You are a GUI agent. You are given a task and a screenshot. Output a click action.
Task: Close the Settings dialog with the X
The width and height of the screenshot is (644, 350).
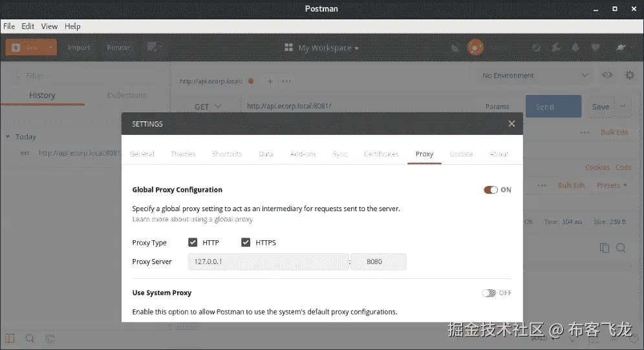511,123
